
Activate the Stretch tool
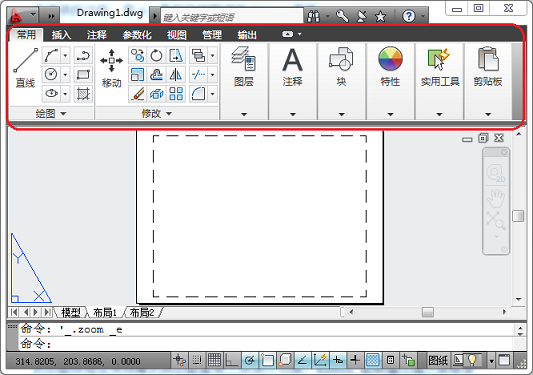176,55
